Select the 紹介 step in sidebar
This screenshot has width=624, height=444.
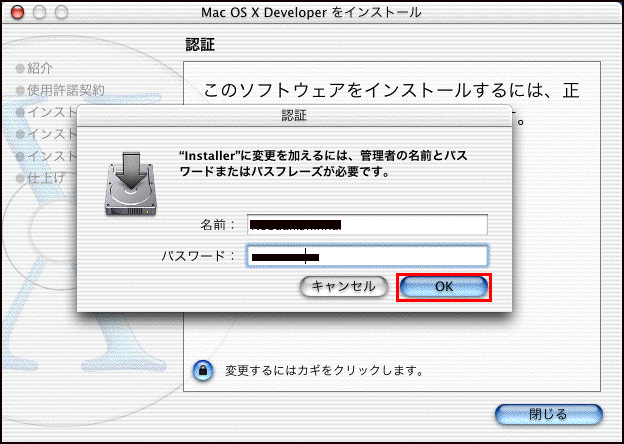click(40, 68)
